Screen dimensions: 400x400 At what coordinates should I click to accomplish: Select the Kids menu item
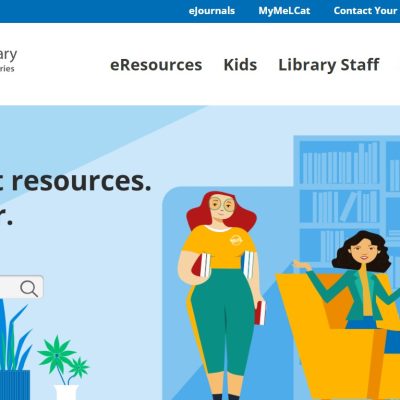click(240, 65)
